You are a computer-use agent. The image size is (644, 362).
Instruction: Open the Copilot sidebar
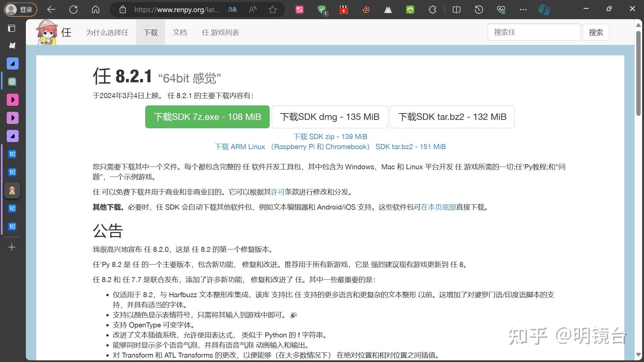544,9
